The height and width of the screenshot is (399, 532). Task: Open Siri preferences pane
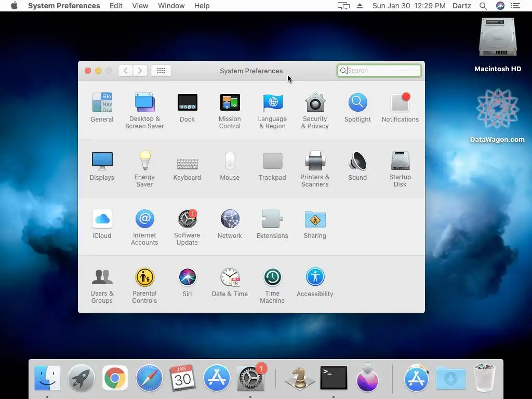coord(187,282)
